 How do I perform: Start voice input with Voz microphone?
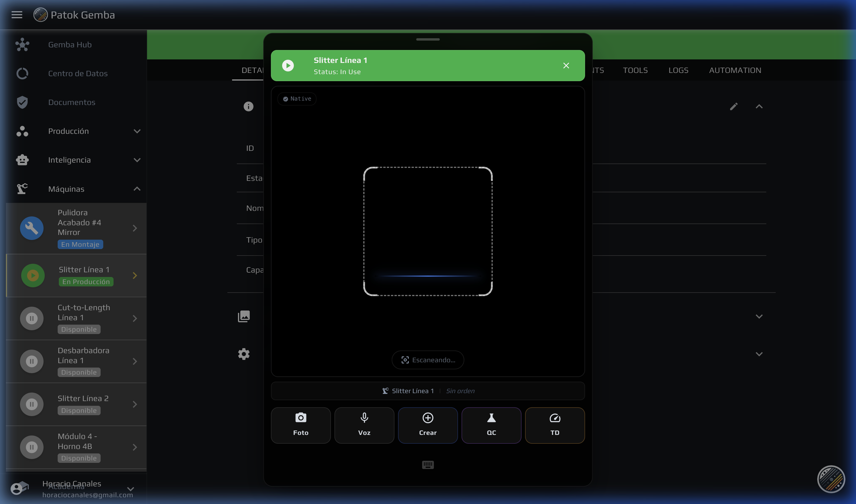point(364,425)
